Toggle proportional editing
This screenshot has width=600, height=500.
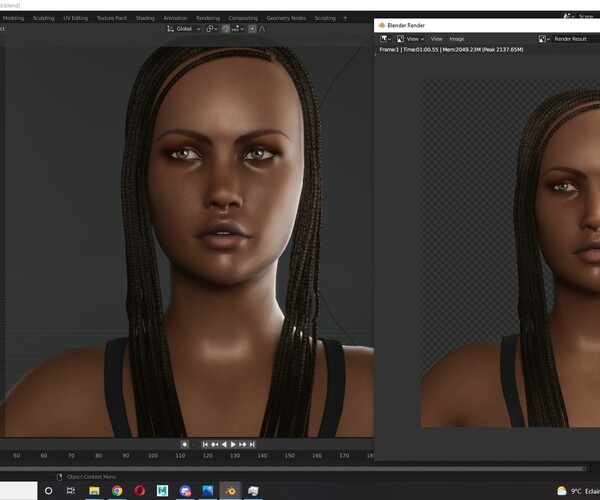click(x=252, y=29)
